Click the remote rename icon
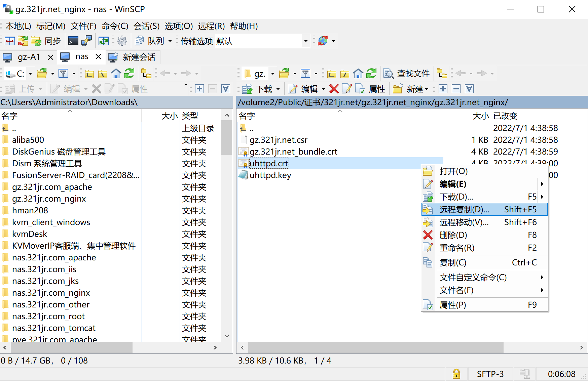 347,89
